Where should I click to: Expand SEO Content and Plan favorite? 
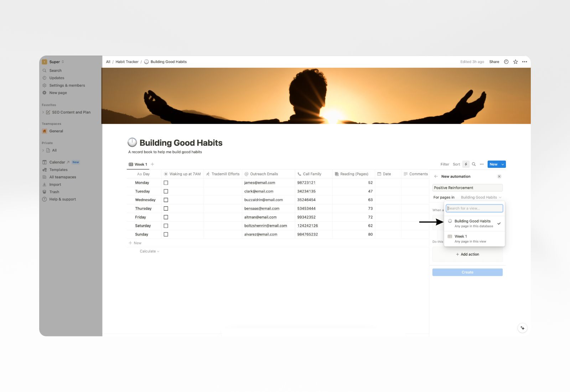point(43,112)
